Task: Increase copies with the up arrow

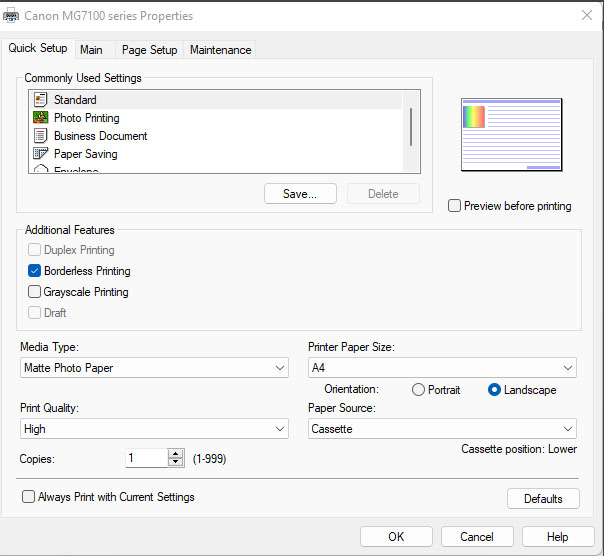Action: (177, 453)
